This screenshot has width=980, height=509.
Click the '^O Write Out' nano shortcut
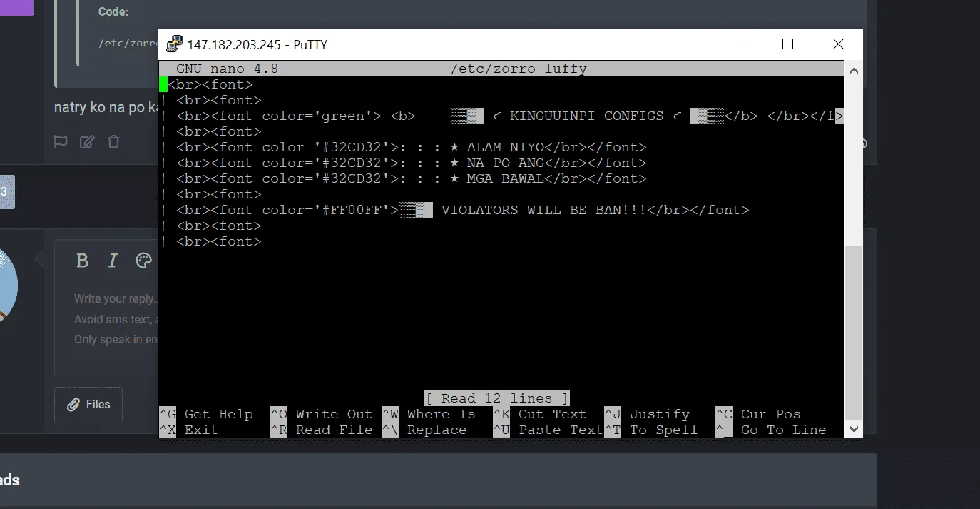(x=322, y=414)
